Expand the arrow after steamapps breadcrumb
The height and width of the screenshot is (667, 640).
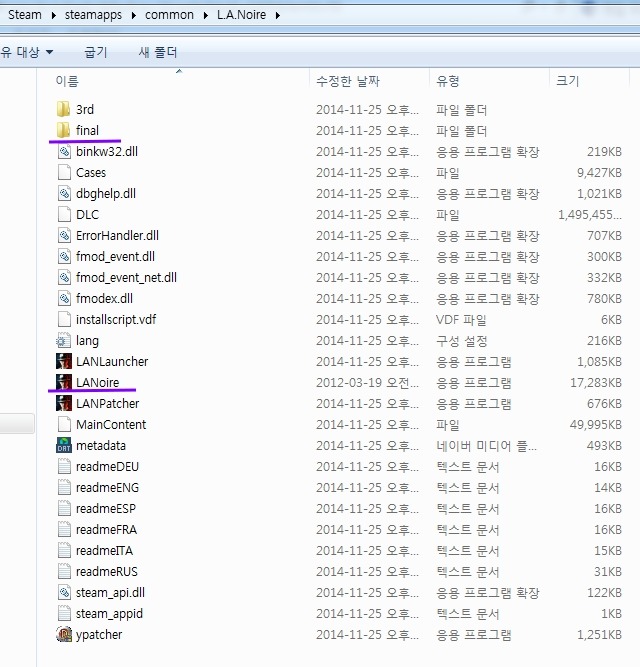[134, 15]
